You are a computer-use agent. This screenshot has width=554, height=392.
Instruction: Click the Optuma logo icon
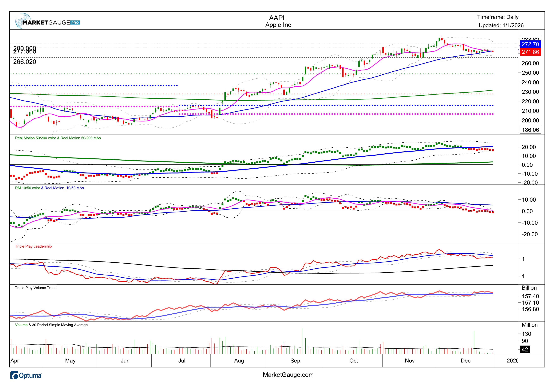15,376
